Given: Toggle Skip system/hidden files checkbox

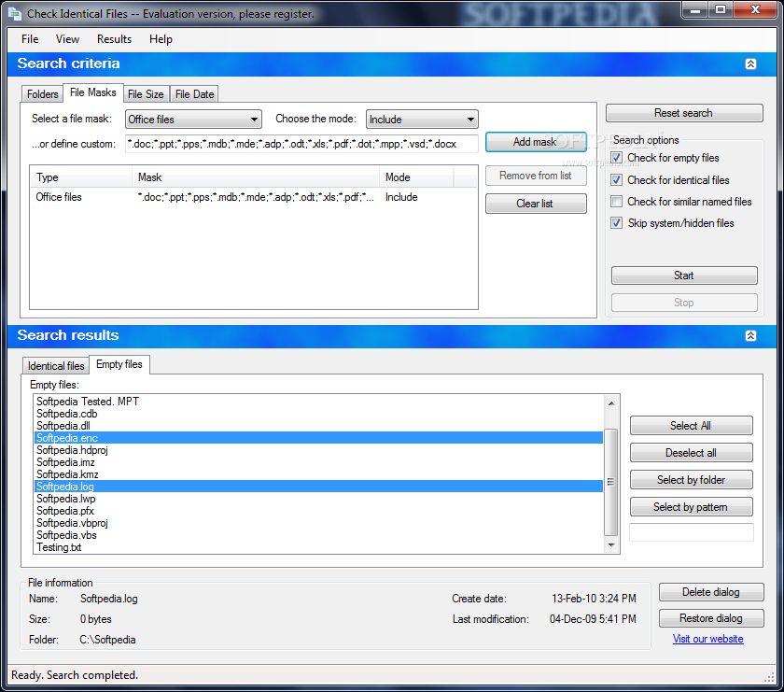Looking at the screenshot, I should coord(617,222).
